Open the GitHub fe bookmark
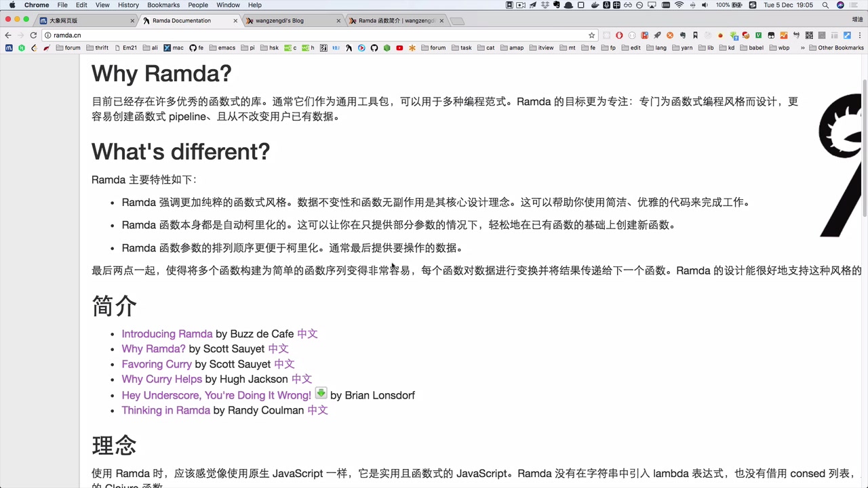This screenshot has width=868, height=488. coord(196,48)
